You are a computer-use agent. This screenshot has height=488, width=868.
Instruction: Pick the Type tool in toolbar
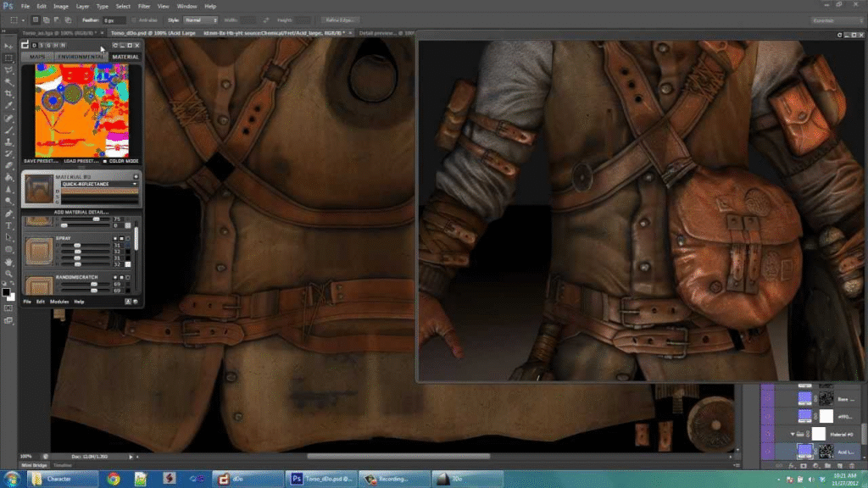coord(8,226)
